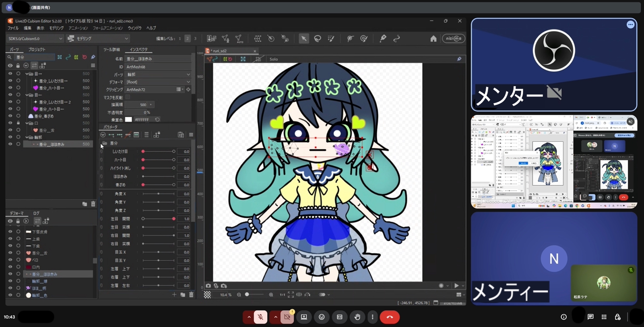Hide the 差分_青ざめ layer via eye icon

tap(10, 116)
